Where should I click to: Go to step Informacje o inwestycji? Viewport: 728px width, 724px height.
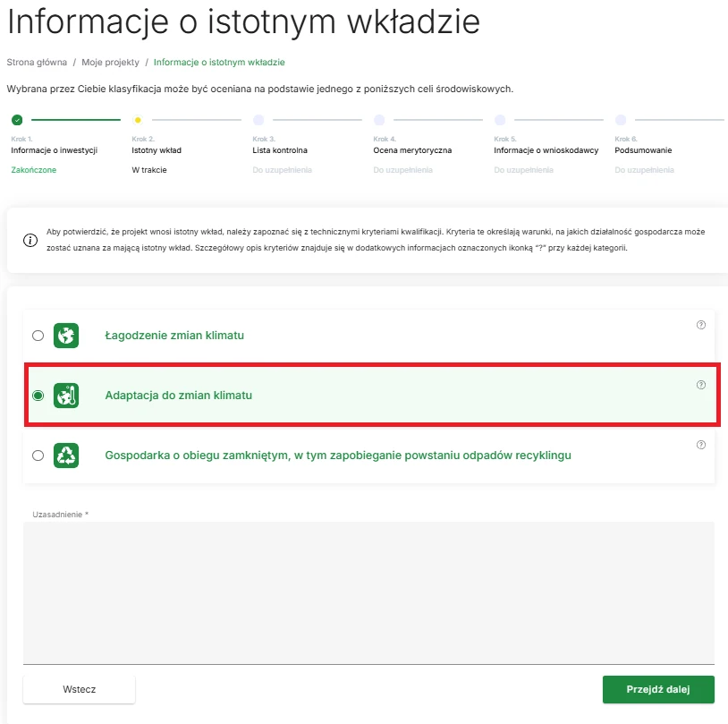pyautogui.click(x=54, y=150)
